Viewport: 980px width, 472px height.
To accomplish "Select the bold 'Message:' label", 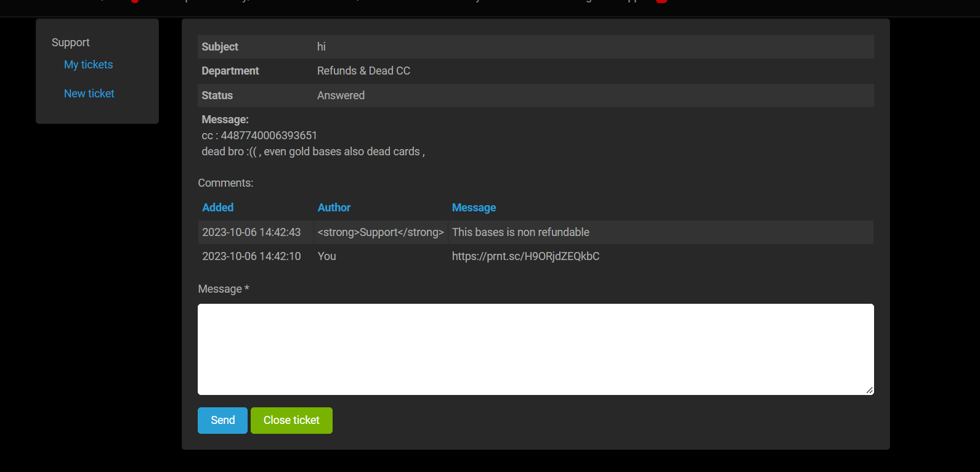I will (x=225, y=120).
